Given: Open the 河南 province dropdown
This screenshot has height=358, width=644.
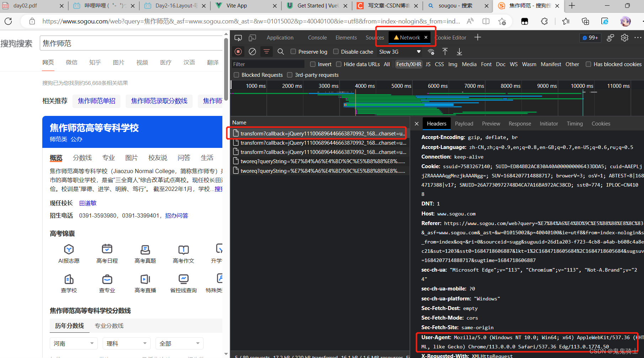Looking at the screenshot, I should coord(73,343).
